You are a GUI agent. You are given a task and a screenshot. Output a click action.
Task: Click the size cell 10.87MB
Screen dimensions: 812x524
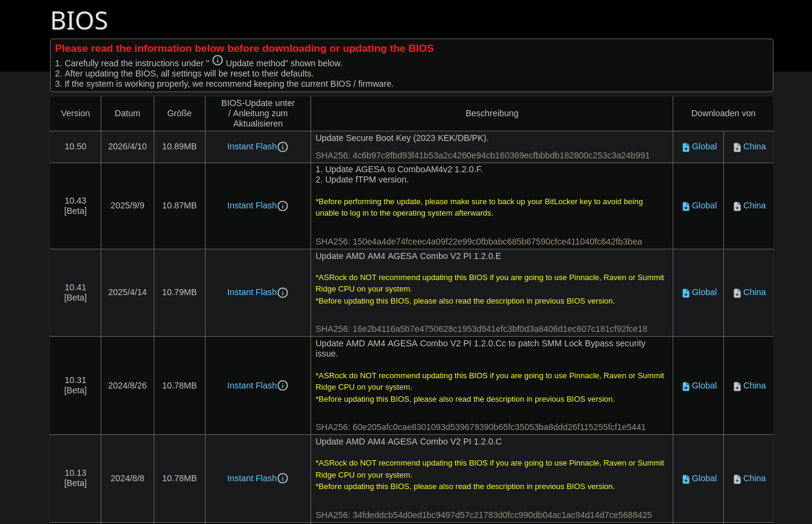180,205
